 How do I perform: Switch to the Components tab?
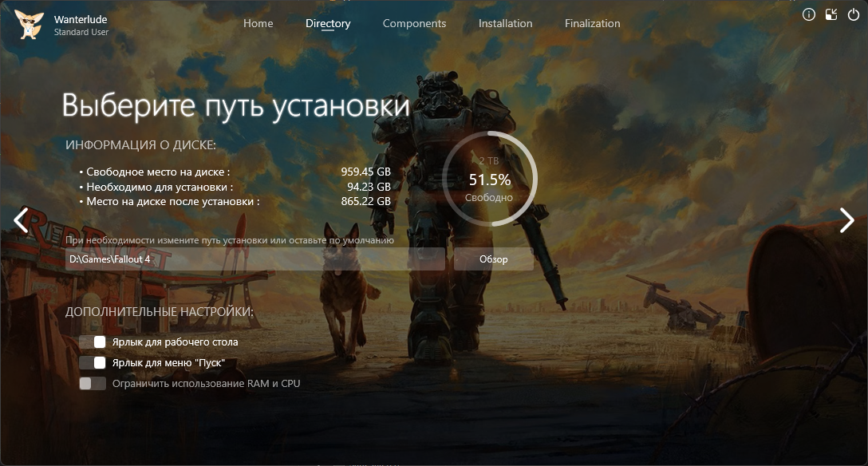(x=414, y=23)
